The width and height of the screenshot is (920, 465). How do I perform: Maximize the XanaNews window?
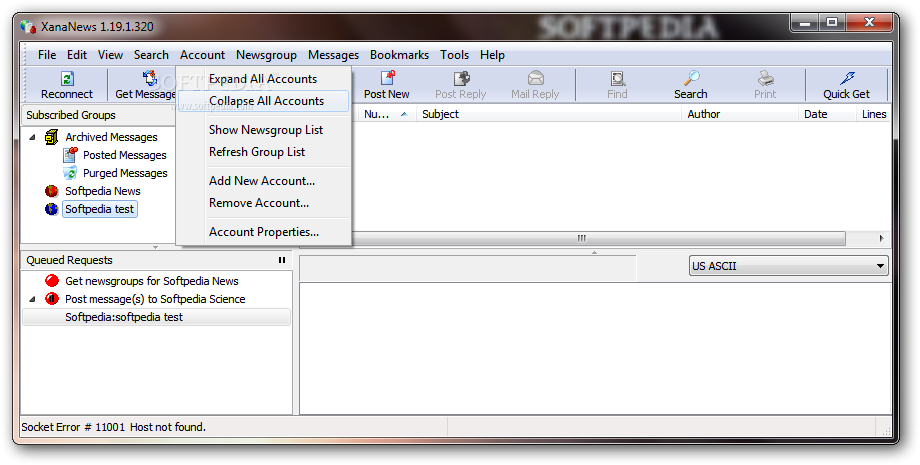(832, 23)
